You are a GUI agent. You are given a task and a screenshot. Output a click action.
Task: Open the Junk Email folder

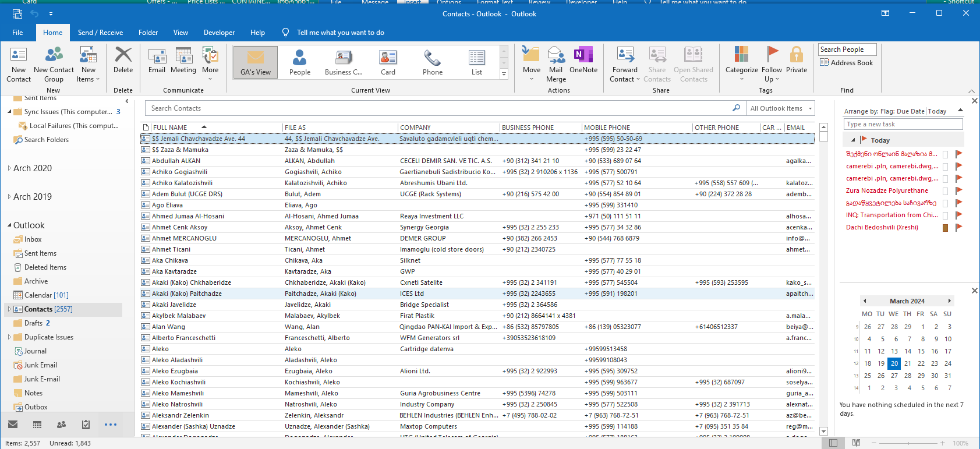point(40,365)
